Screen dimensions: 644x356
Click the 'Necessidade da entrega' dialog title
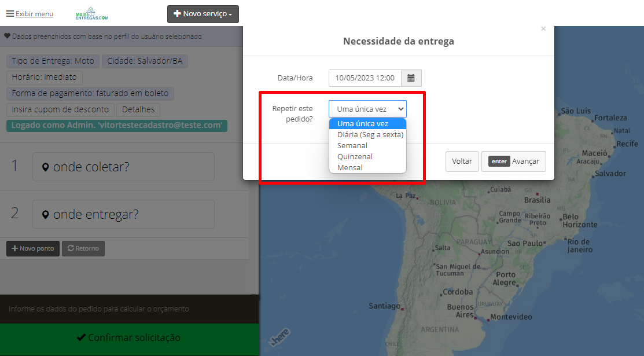tap(399, 41)
